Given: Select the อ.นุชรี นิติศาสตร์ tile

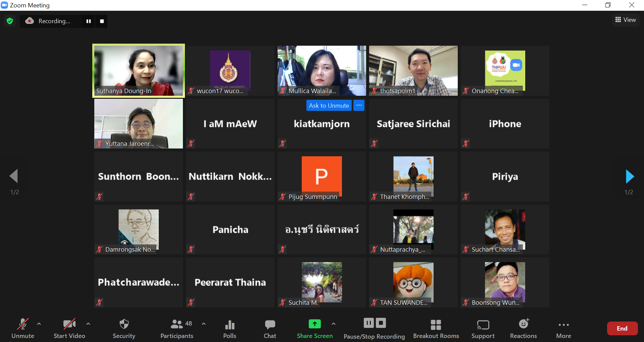Looking at the screenshot, I should [x=322, y=229].
